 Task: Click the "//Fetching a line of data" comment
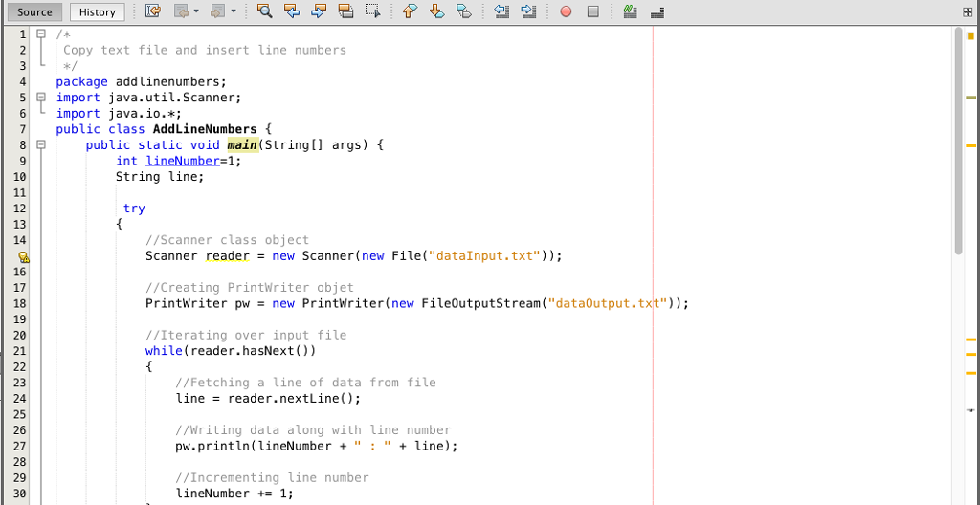pos(305,383)
